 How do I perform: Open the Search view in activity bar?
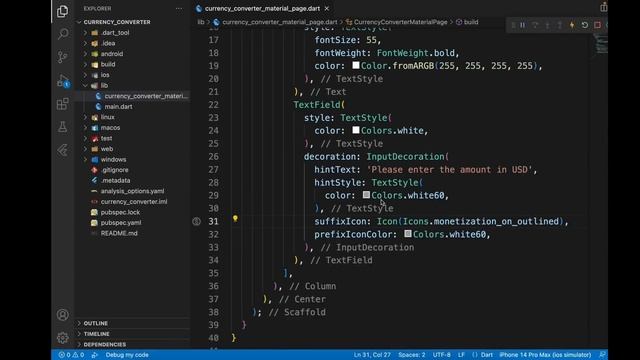[x=62, y=34]
